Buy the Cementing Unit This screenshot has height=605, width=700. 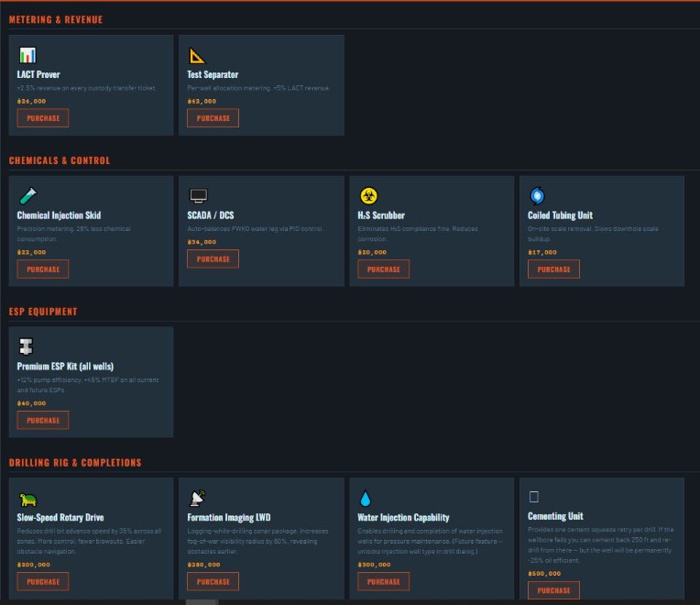coord(553,590)
